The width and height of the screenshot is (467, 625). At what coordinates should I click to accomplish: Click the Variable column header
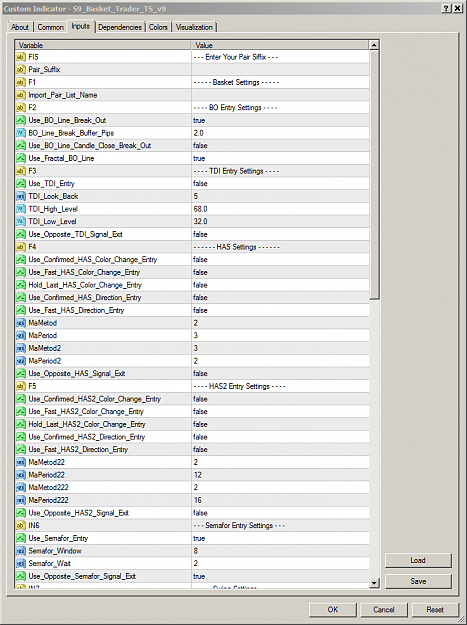[x=103, y=45]
